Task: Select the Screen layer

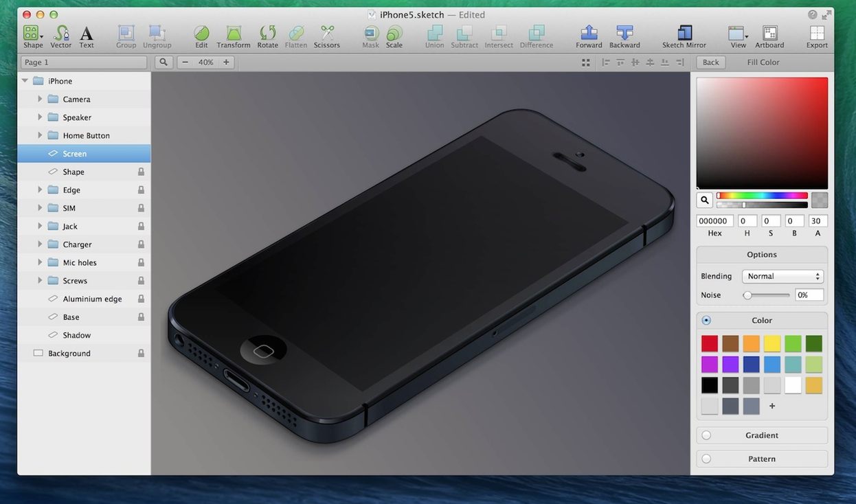Action: pos(84,154)
